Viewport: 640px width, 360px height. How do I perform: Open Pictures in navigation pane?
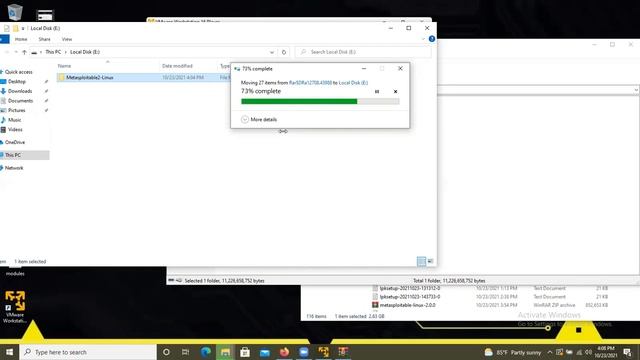(x=16, y=110)
